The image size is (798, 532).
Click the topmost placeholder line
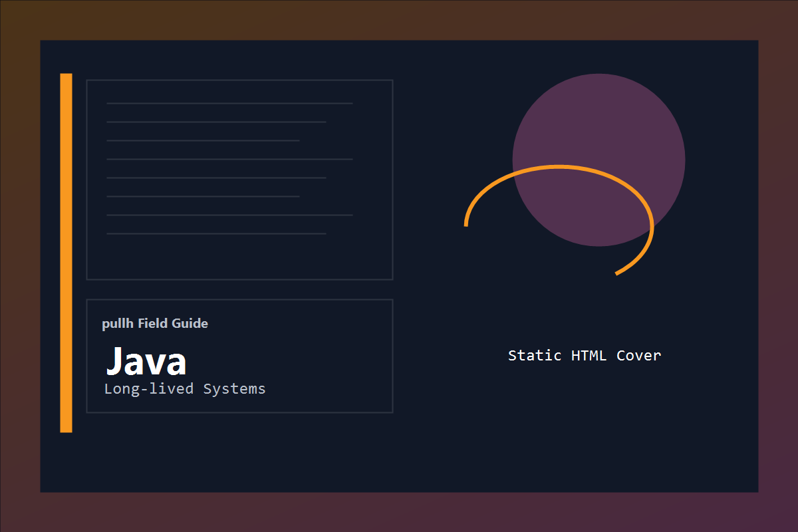[229, 104]
